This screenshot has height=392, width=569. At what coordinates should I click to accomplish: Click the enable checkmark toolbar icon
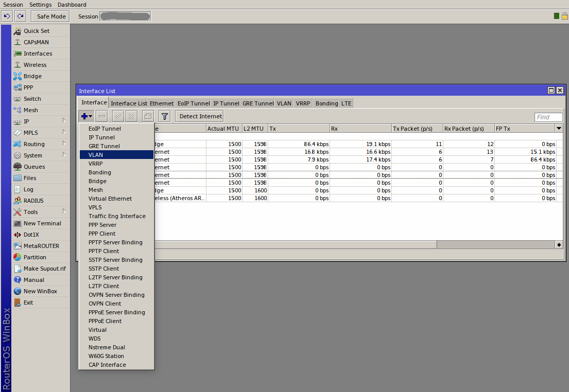[118, 116]
